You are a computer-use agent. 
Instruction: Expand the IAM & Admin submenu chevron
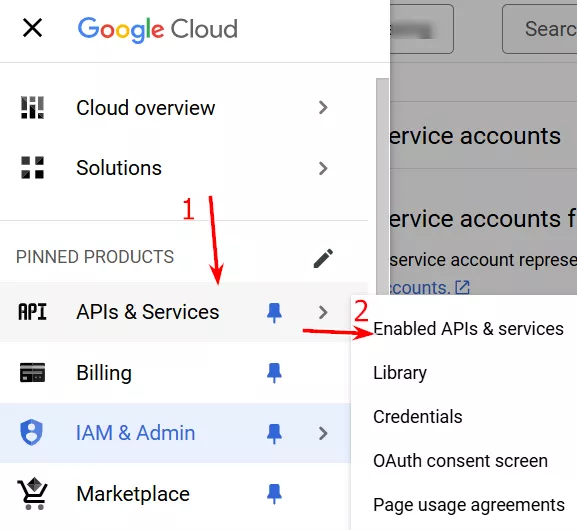tap(323, 433)
